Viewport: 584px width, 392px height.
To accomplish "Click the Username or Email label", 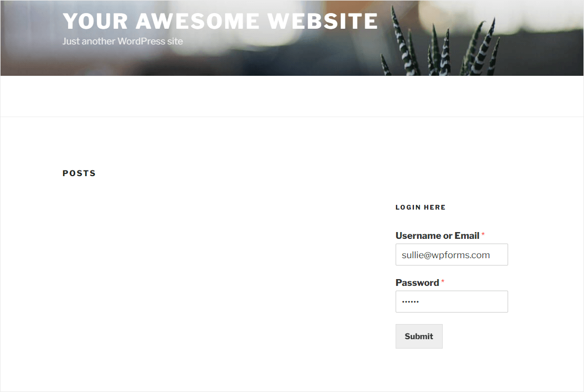I will click(x=437, y=236).
